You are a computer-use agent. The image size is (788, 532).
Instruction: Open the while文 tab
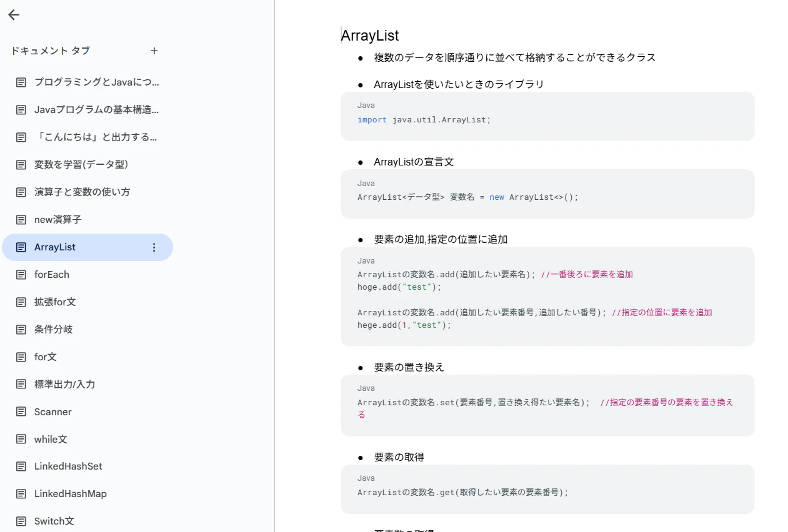(x=87, y=440)
